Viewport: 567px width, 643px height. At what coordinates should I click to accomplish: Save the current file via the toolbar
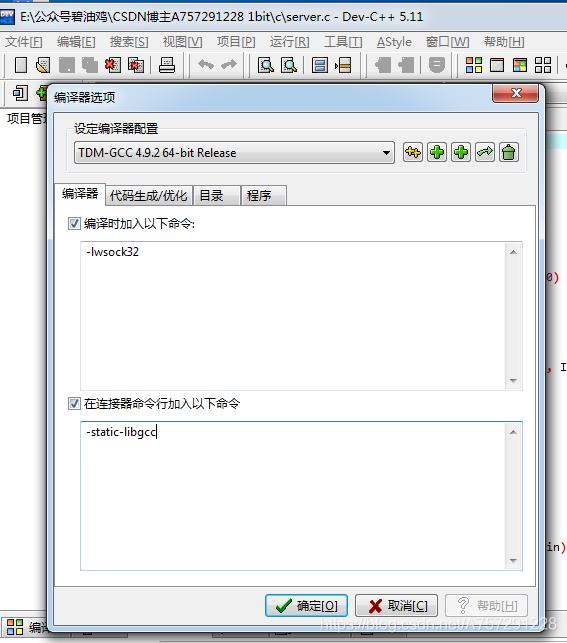(x=67, y=65)
